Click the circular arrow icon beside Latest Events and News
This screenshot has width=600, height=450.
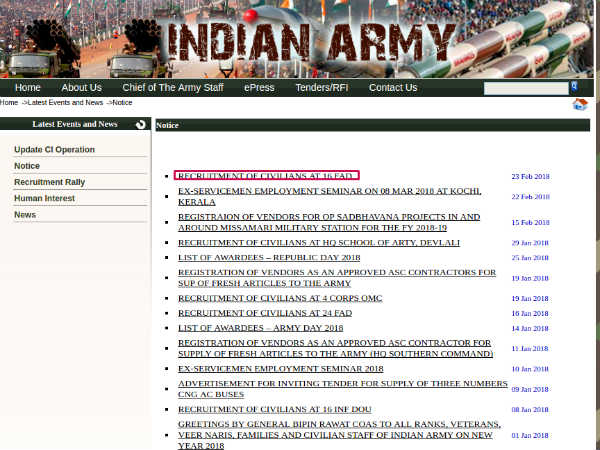(140, 124)
